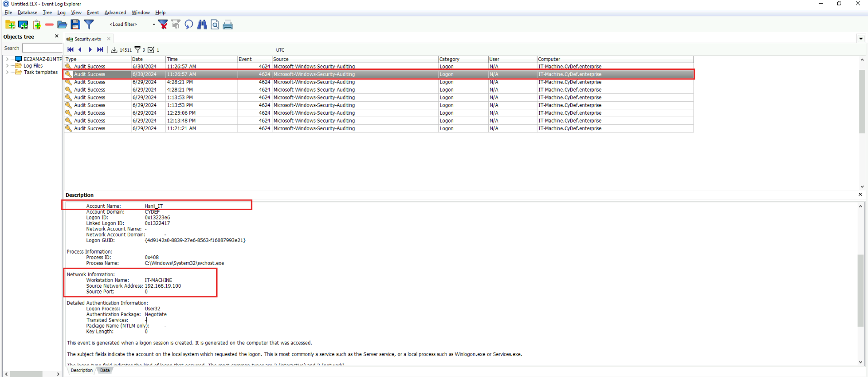Switch to the Security.evtx tab
The height and width of the screenshot is (377, 868).
click(88, 39)
